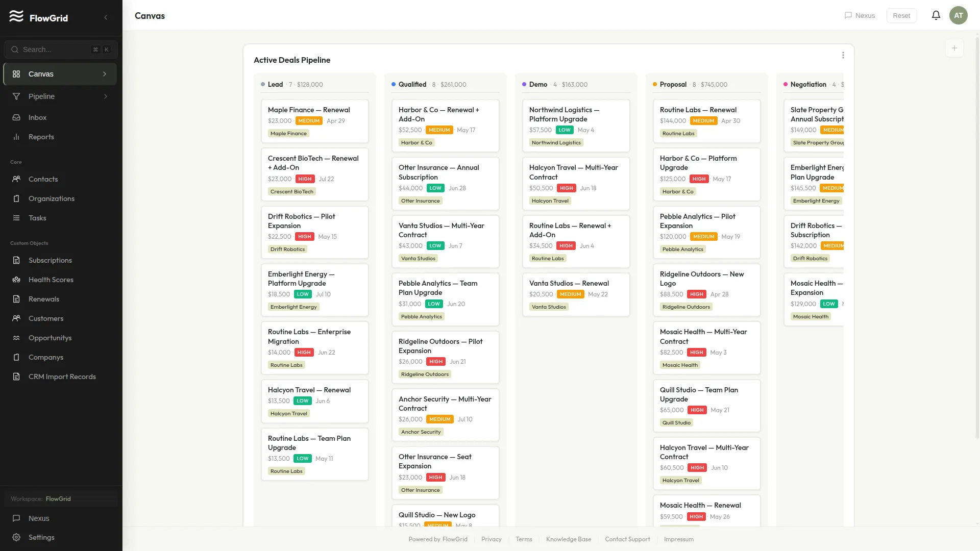Open the AT user avatar
Viewport: 980px width, 551px height.
(958, 15)
